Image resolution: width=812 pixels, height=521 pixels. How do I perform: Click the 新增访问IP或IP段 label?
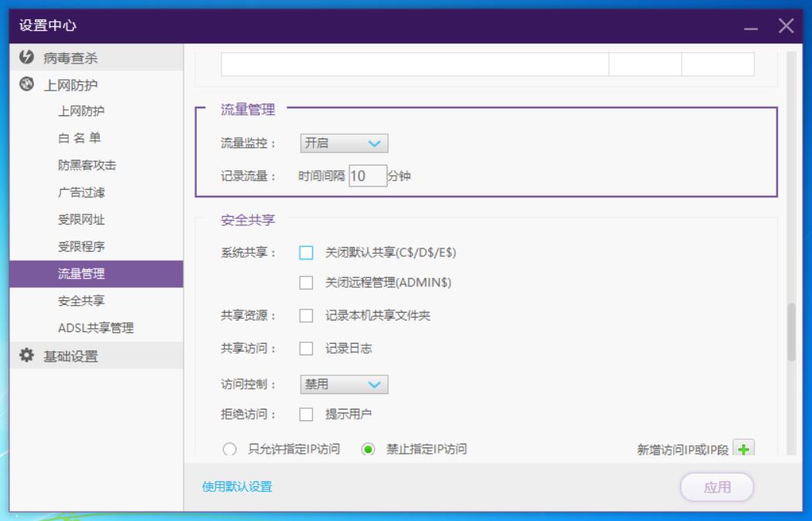click(x=683, y=450)
